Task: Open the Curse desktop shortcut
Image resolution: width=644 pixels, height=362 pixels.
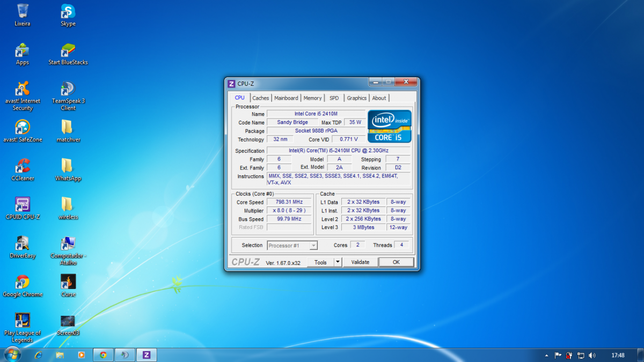Action: click(x=68, y=285)
